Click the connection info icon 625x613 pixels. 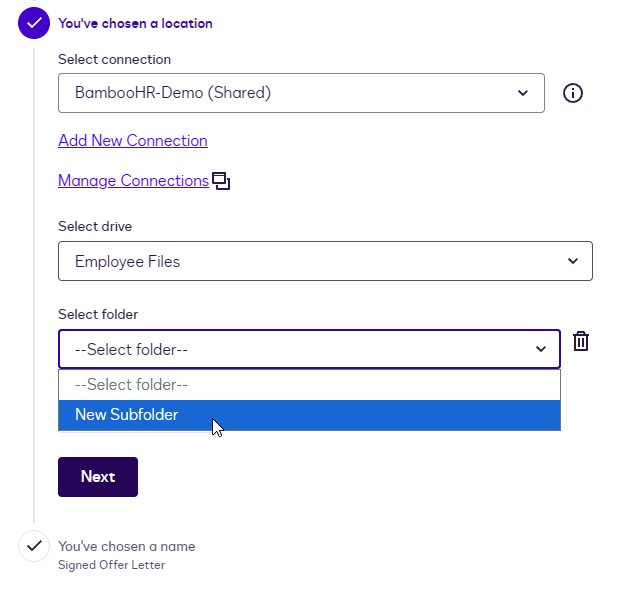pyautogui.click(x=573, y=93)
